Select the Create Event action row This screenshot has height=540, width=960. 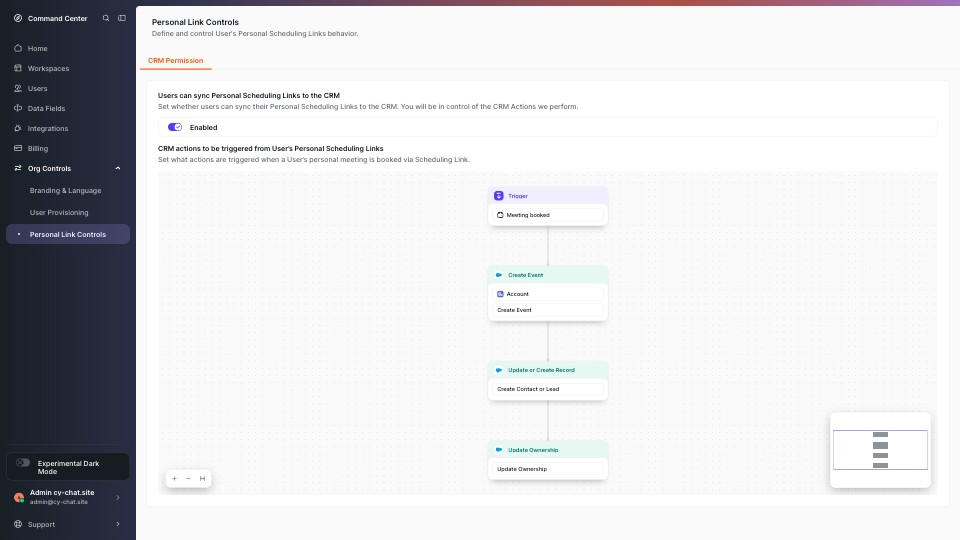click(548, 310)
